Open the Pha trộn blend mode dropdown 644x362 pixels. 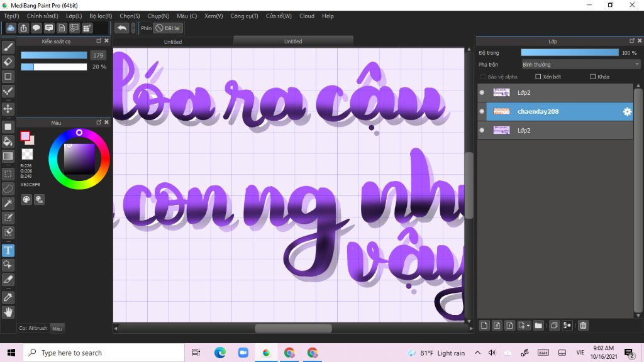580,65
